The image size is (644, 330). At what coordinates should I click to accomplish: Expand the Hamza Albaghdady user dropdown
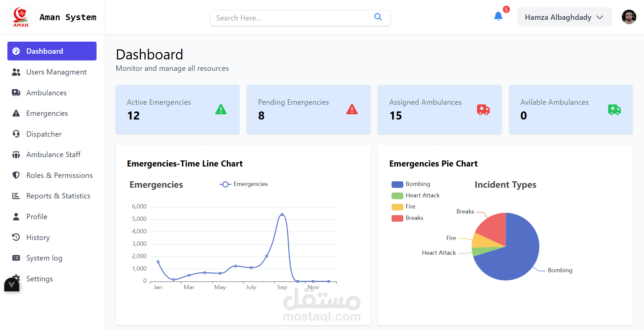(x=564, y=17)
